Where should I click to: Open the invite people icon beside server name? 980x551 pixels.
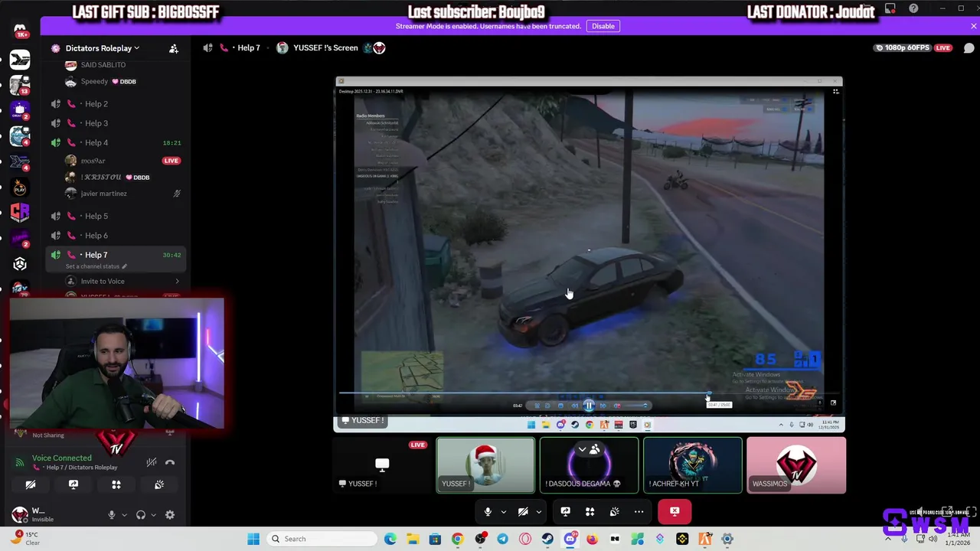coord(174,48)
